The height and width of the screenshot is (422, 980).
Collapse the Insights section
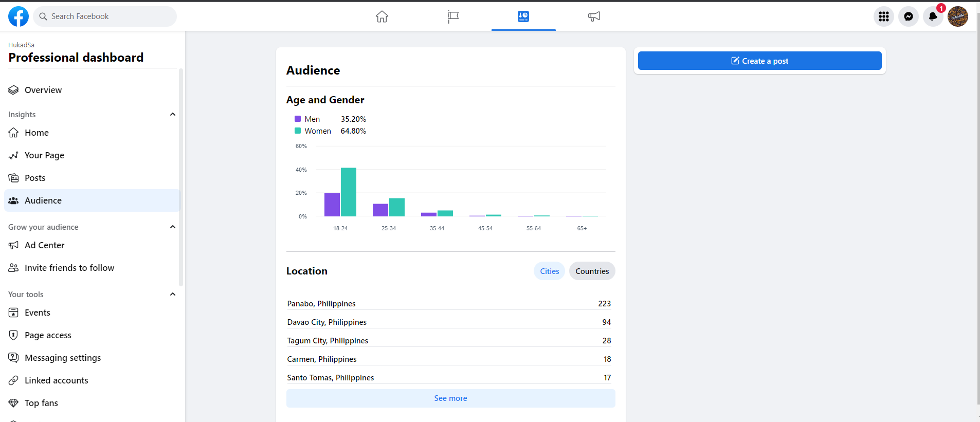(173, 114)
